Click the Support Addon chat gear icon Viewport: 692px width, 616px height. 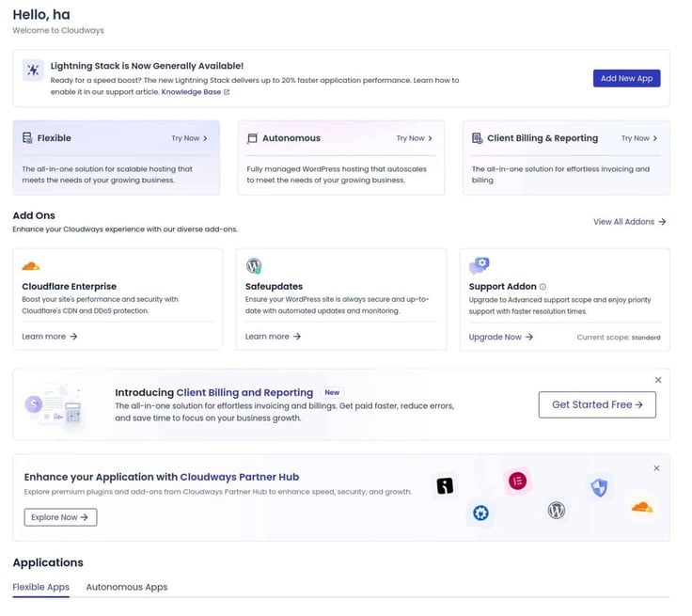(x=480, y=266)
